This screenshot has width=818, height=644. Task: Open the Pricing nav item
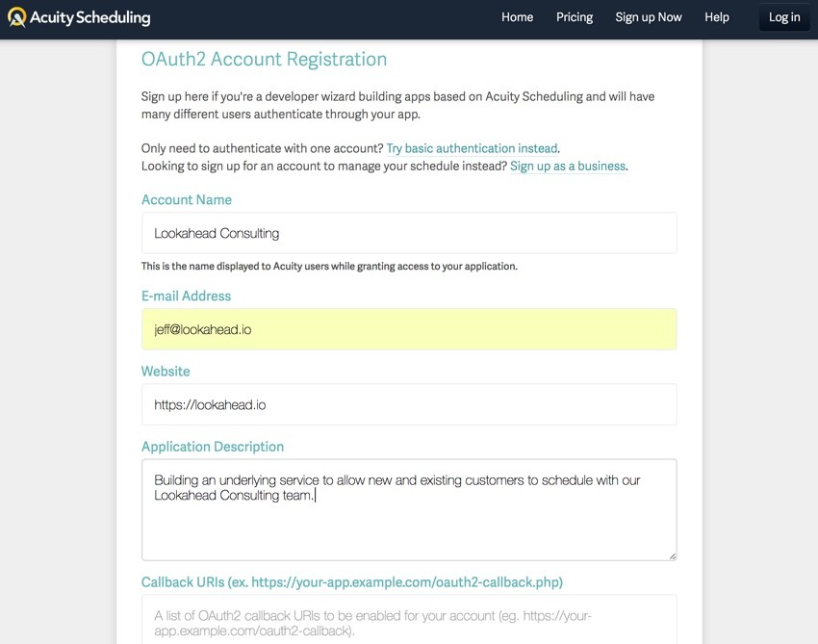pos(575,17)
